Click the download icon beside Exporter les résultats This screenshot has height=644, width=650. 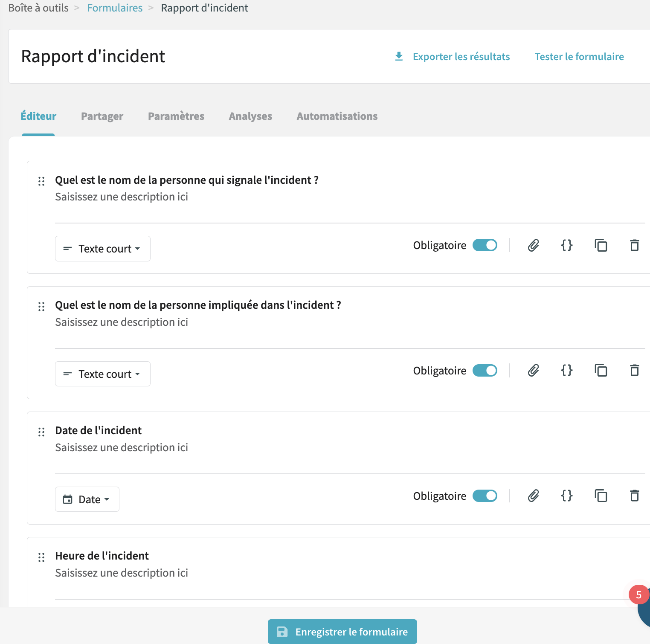pyautogui.click(x=399, y=56)
